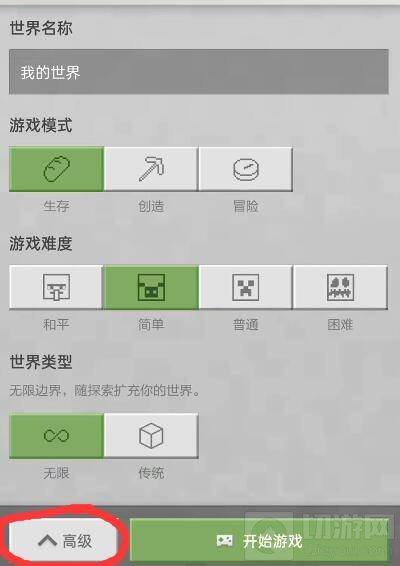Choose the 困难 difficulty label
Image resolution: width=400 pixels, height=566 pixels.
[x=340, y=325]
